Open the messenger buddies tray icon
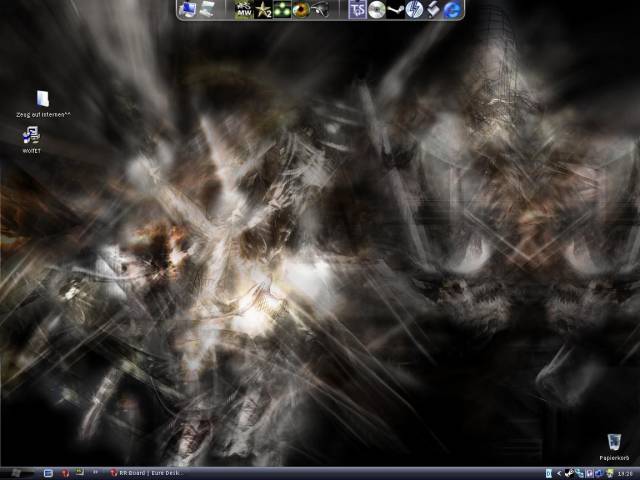 [579, 473]
